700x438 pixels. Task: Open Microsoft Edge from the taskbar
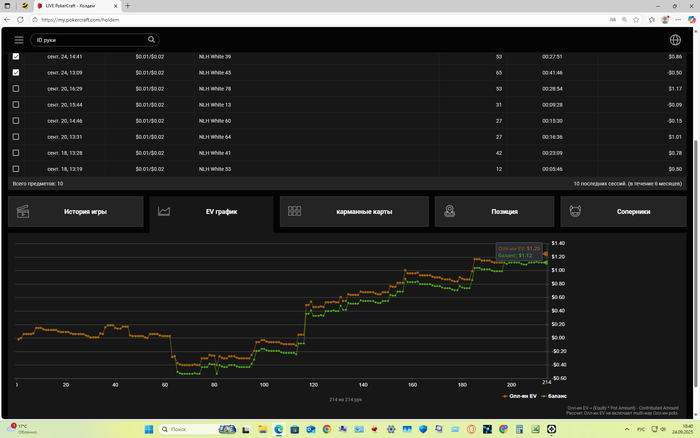279,429
